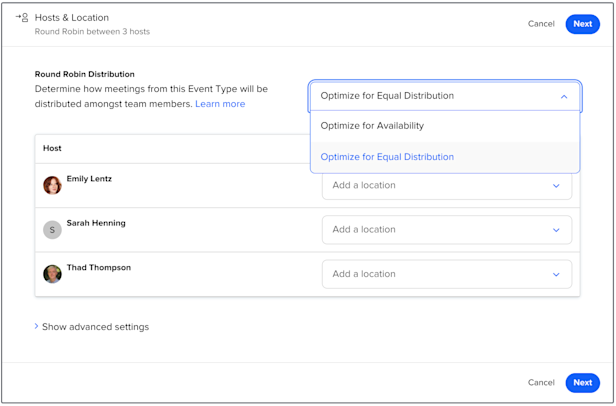Click Thad Thompson's profile photo
Viewport: 616px width, 406px height.
tap(52, 274)
